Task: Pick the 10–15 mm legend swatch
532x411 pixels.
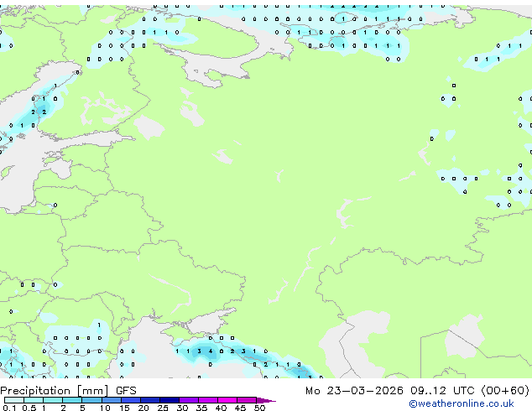Action: pos(111,400)
